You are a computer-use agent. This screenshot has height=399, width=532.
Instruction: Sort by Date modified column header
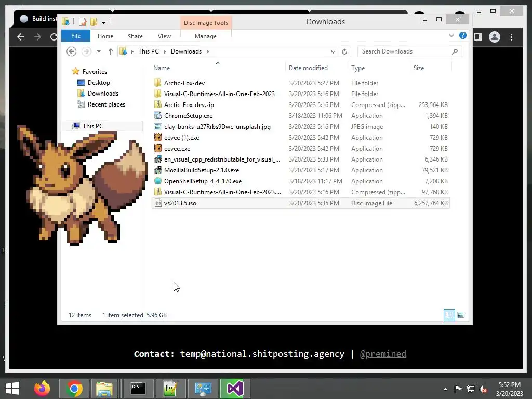pyautogui.click(x=308, y=68)
